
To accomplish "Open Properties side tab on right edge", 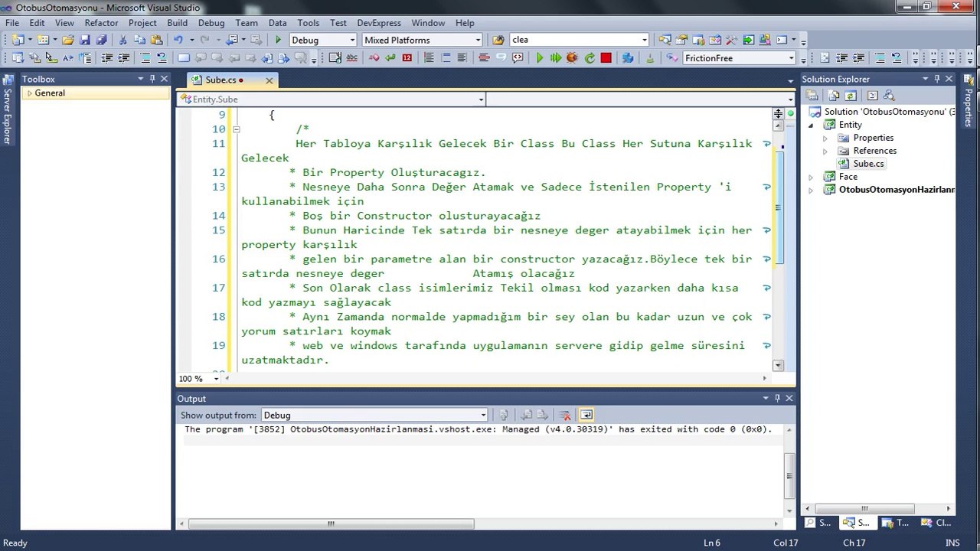I will coord(969,101).
